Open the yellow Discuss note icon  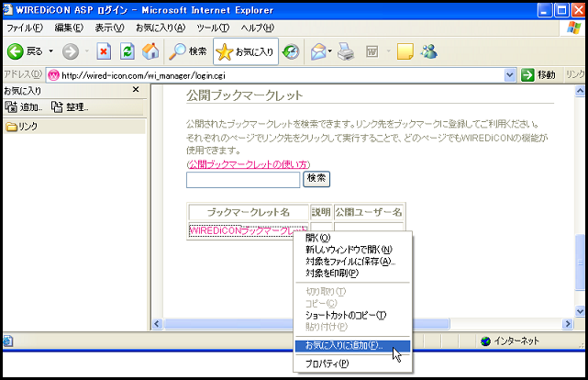[x=405, y=51]
